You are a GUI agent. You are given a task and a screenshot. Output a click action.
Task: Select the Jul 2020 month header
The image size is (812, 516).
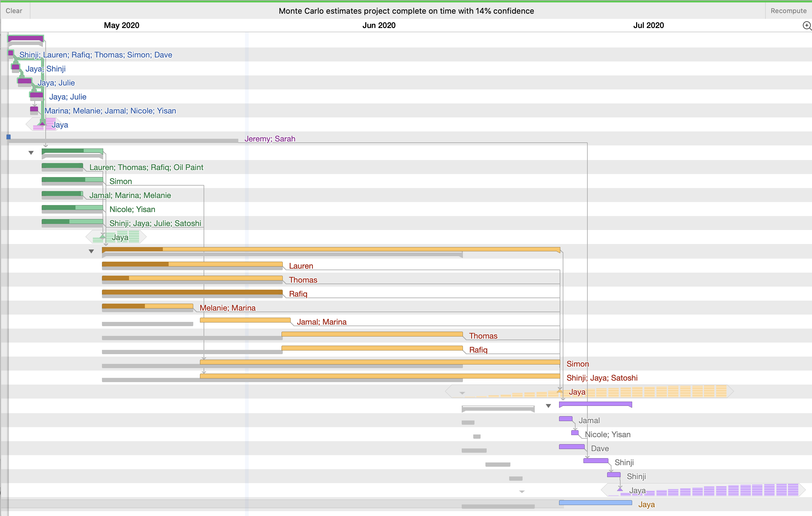tap(648, 25)
